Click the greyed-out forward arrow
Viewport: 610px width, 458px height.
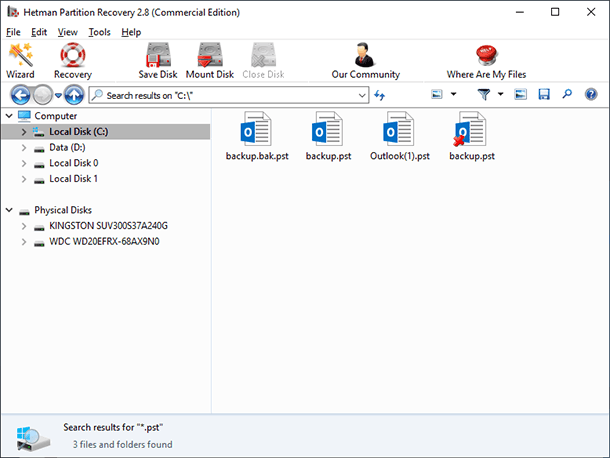click(42, 95)
